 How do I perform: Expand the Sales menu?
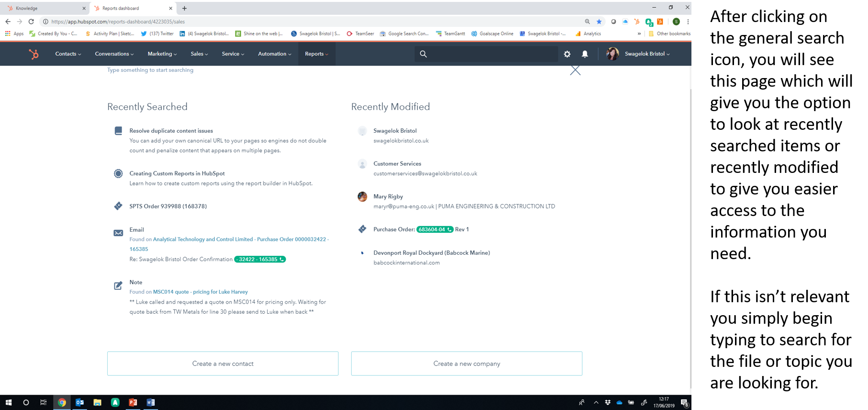point(200,54)
